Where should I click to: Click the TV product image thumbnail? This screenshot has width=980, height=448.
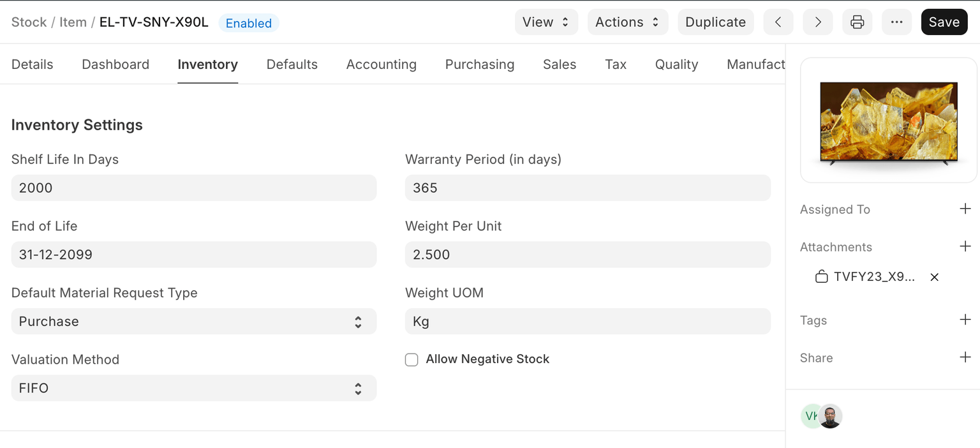point(888,121)
